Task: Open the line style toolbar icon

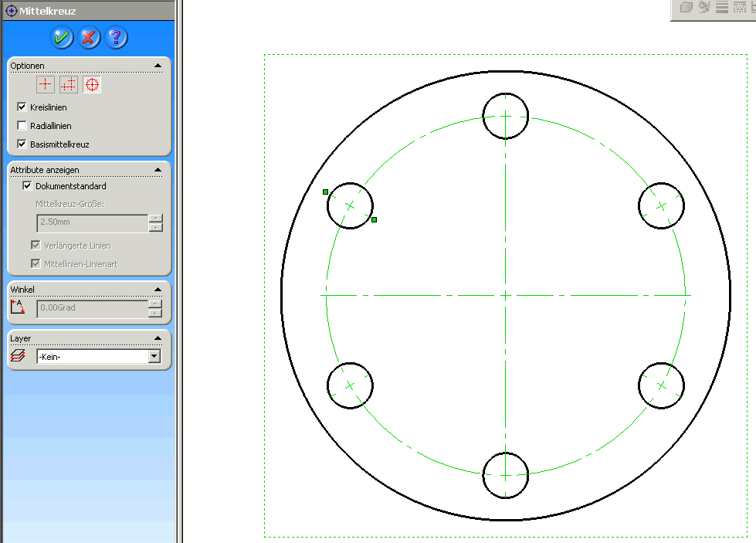Action: (739, 7)
